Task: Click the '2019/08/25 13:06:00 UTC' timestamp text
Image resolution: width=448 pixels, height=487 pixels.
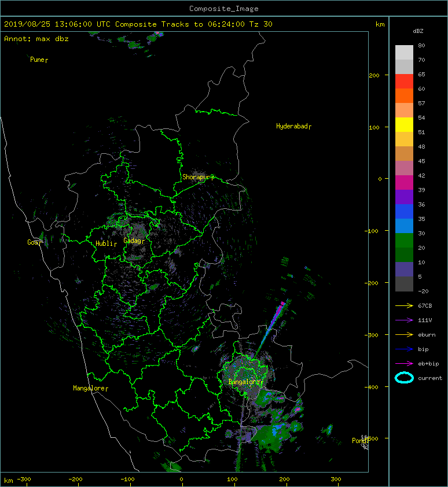Action: pos(57,24)
